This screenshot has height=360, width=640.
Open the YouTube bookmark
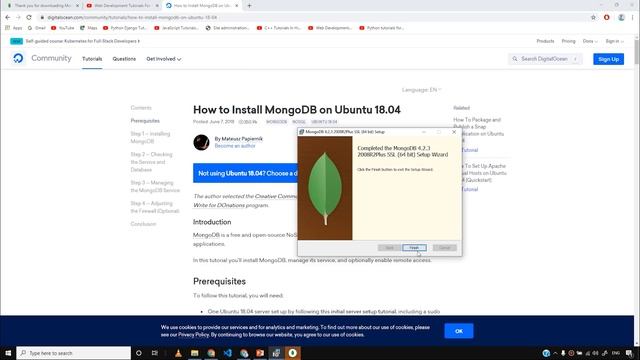click(62, 28)
